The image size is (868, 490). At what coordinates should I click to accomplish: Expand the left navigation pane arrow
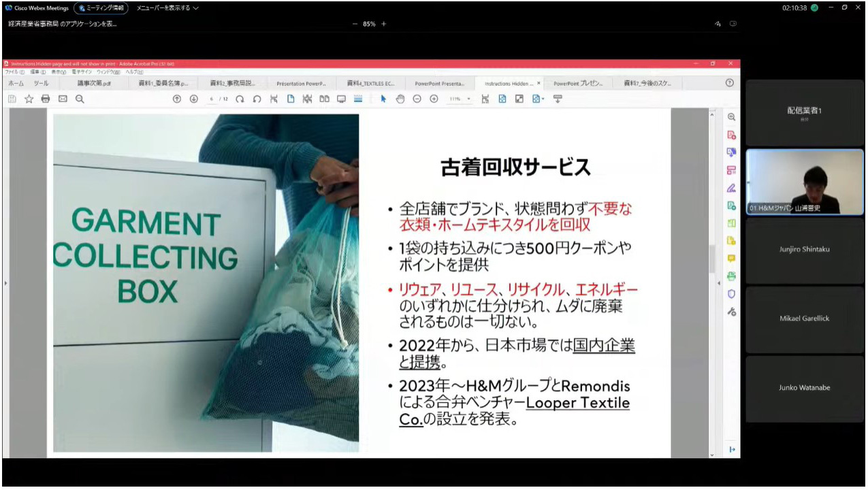[x=5, y=282]
